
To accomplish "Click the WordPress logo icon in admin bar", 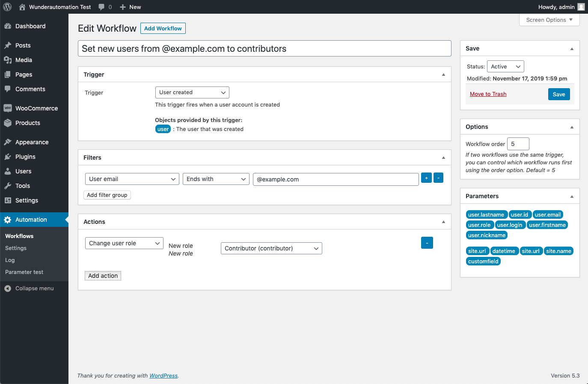I will pos(7,7).
